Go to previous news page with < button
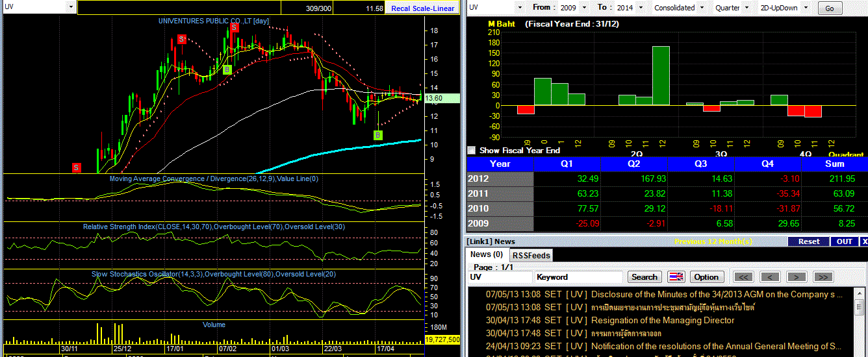This screenshot has width=868, height=357. 771,277
